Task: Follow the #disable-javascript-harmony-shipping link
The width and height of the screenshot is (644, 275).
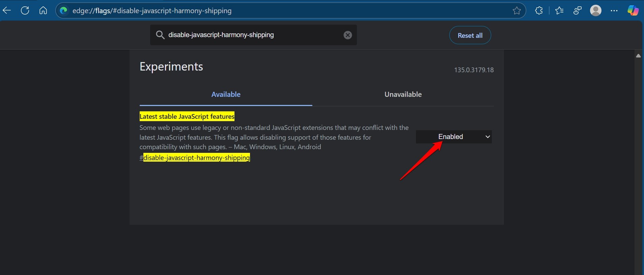Action: [195, 158]
